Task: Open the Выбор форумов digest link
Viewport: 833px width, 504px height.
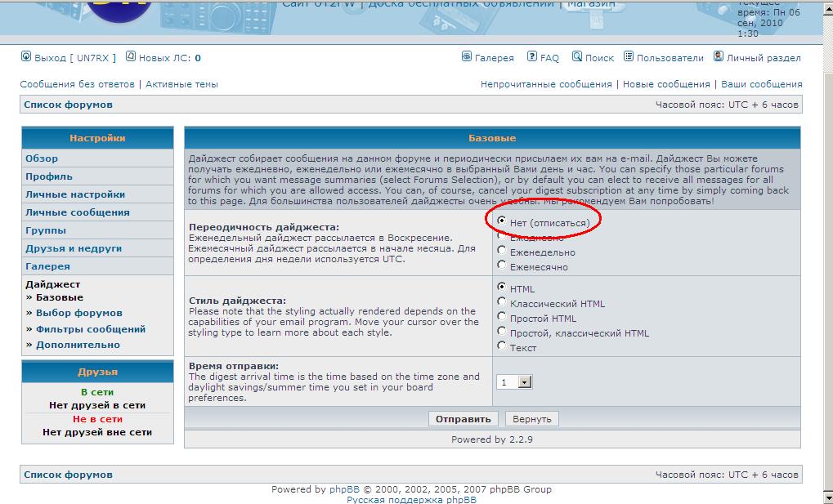Action: click(78, 313)
